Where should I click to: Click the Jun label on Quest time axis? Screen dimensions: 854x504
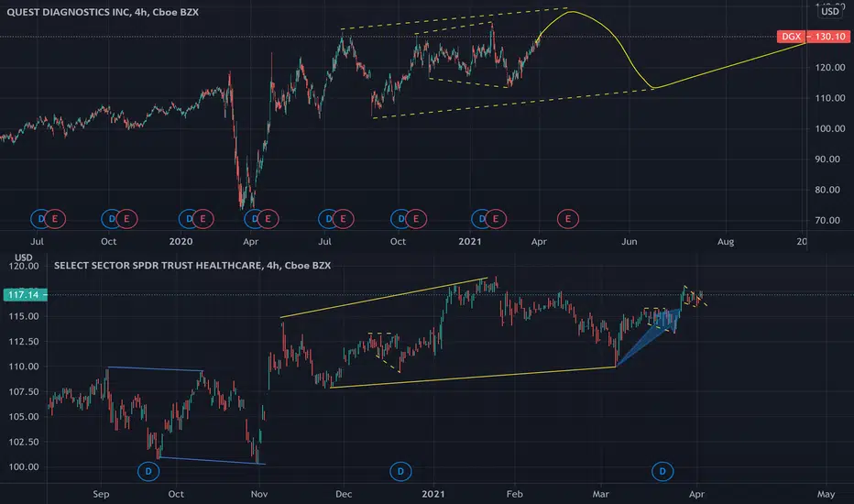(630, 241)
